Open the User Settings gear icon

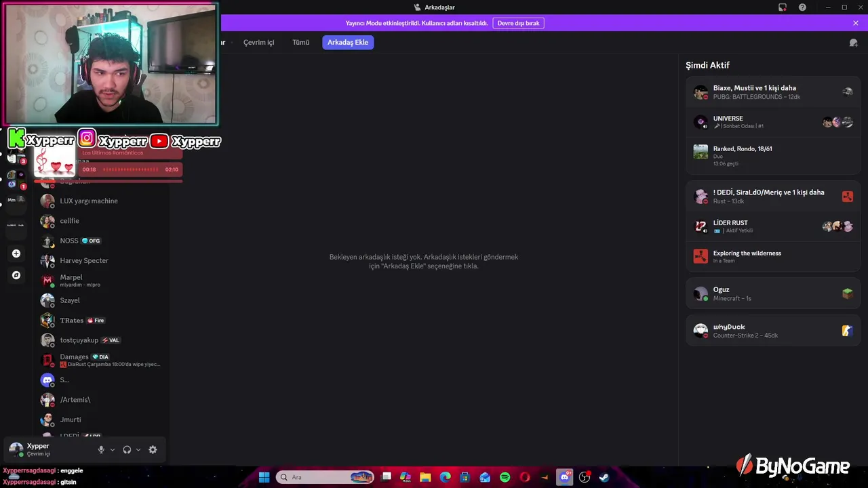pos(153,449)
